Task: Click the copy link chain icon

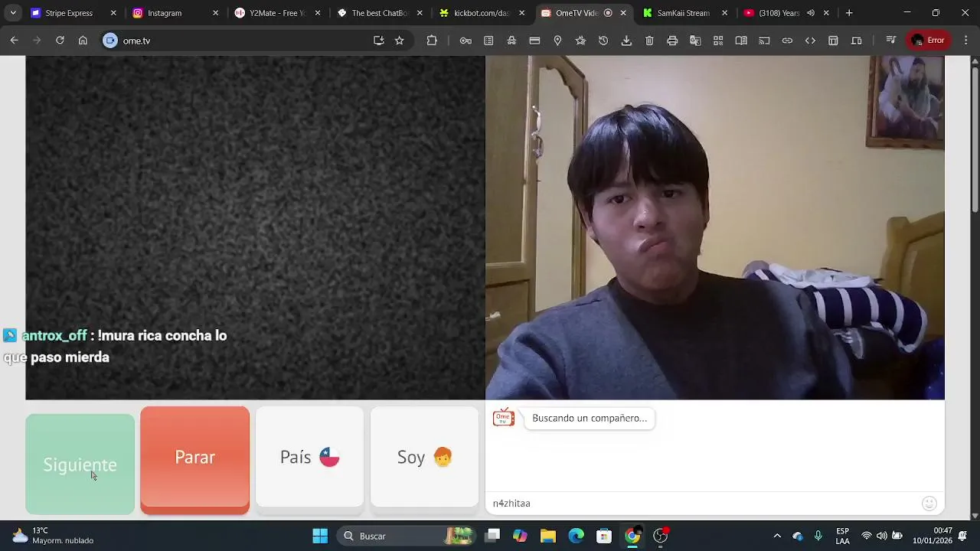Action: click(787, 41)
